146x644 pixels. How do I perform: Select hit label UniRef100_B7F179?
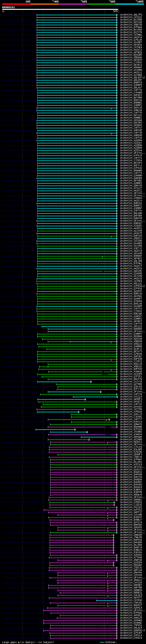(131, 389)
